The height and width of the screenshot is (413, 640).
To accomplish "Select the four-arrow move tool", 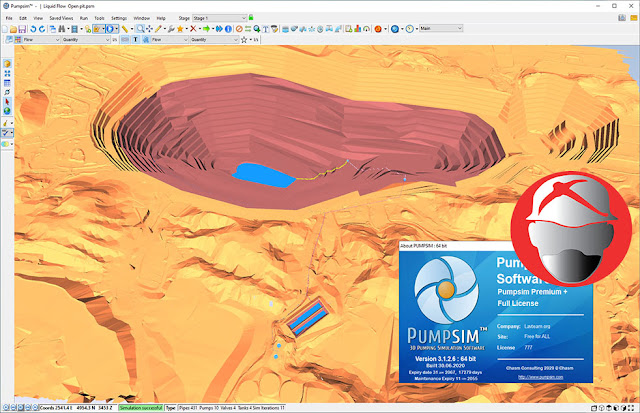I will (149, 29).
